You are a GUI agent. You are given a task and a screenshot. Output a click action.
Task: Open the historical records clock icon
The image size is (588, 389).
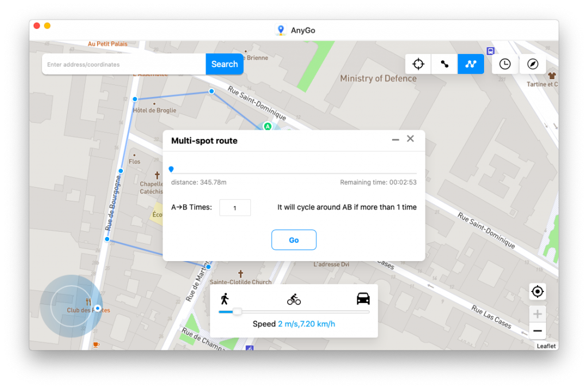505,64
